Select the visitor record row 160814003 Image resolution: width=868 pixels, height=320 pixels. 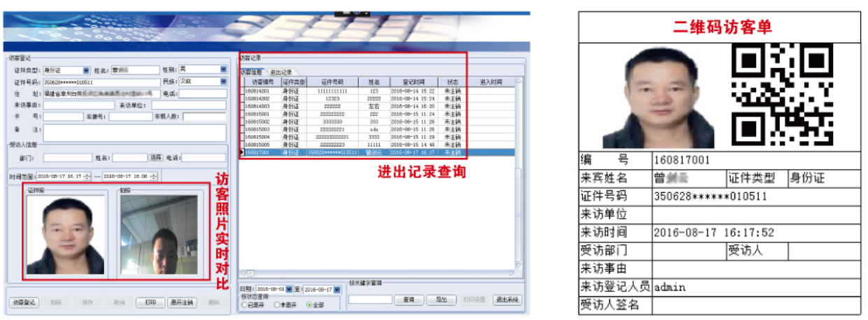[x=378, y=106]
